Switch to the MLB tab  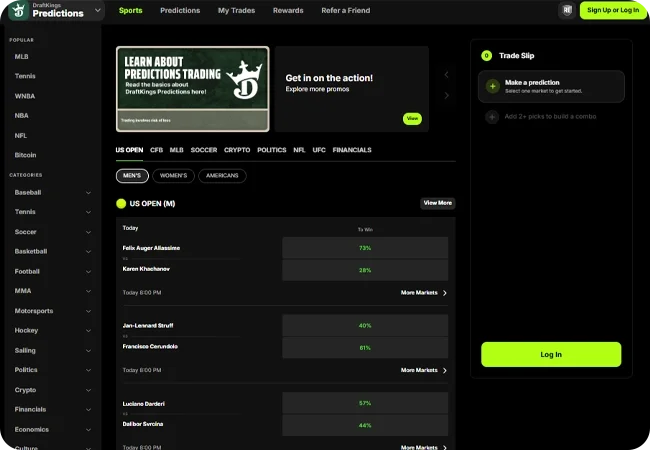(177, 150)
